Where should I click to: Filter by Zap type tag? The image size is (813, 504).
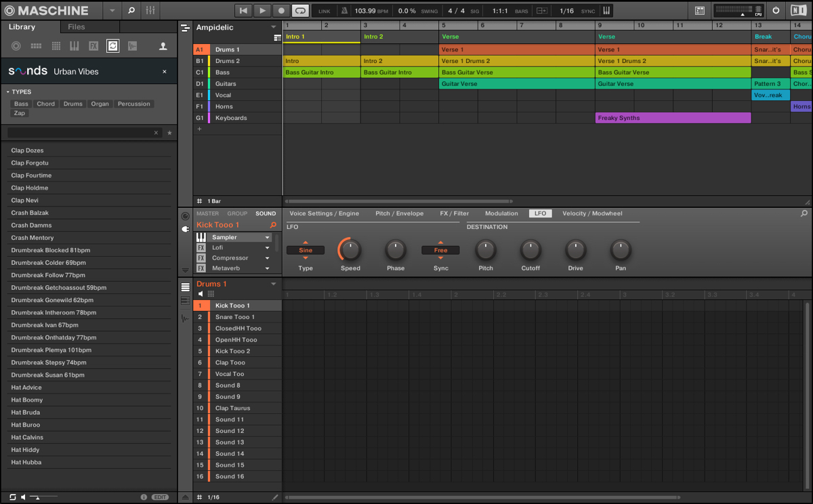pyautogui.click(x=20, y=113)
